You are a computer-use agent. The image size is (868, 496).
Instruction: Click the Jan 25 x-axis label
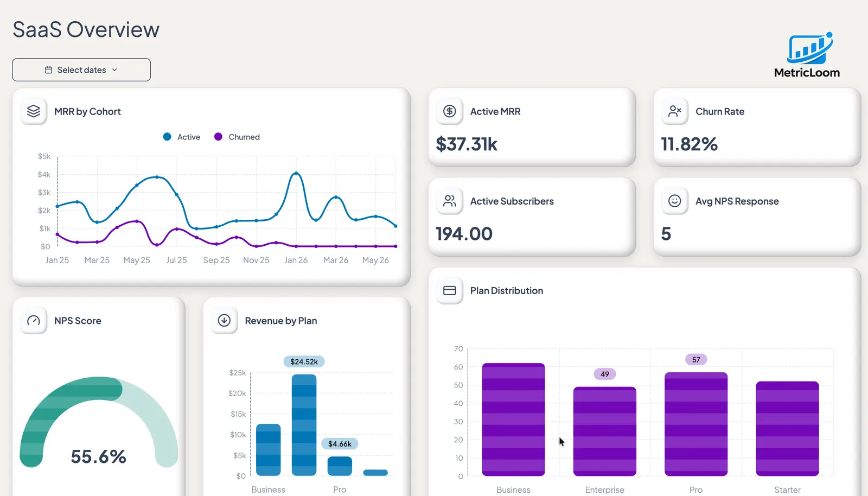tap(57, 260)
